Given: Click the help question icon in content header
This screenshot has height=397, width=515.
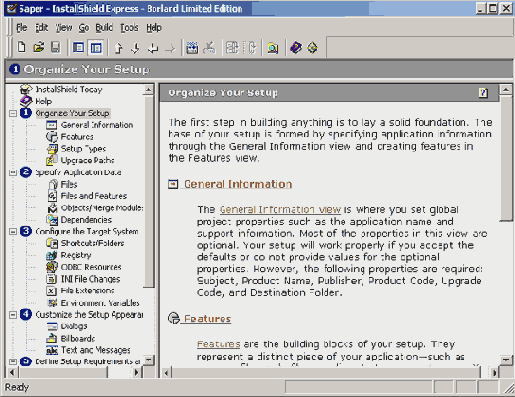Looking at the screenshot, I should (483, 93).
